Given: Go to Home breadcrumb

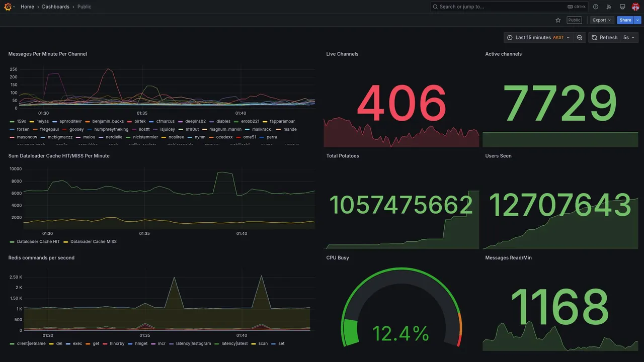Looking at the screenshot, I should point(28,7).
